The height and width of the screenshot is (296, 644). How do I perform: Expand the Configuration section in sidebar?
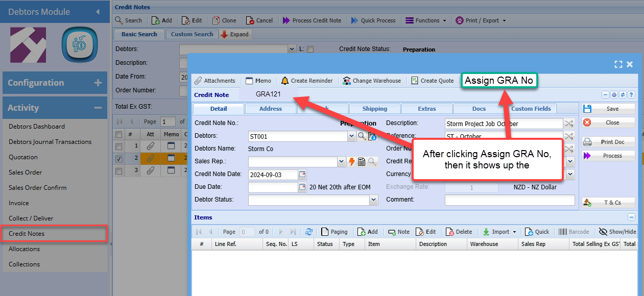tap(98, 83)
